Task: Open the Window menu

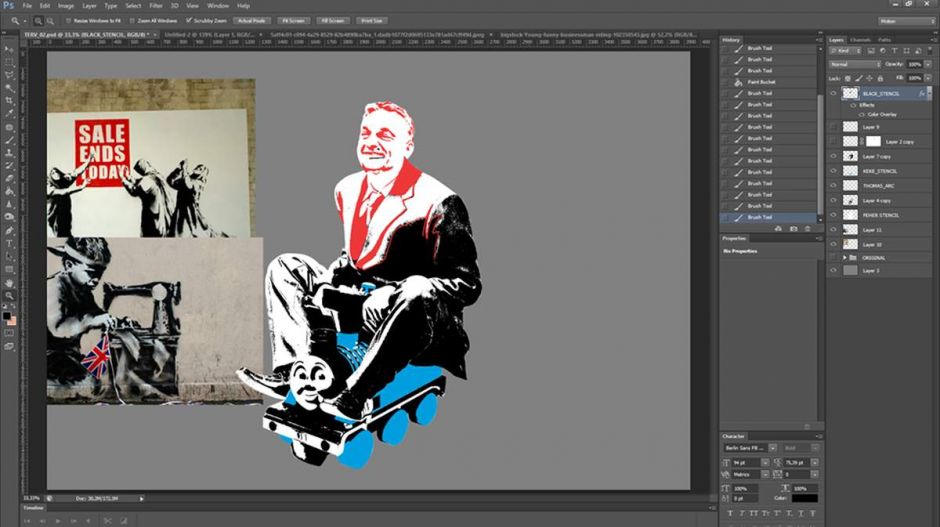Action: (218, 6)
